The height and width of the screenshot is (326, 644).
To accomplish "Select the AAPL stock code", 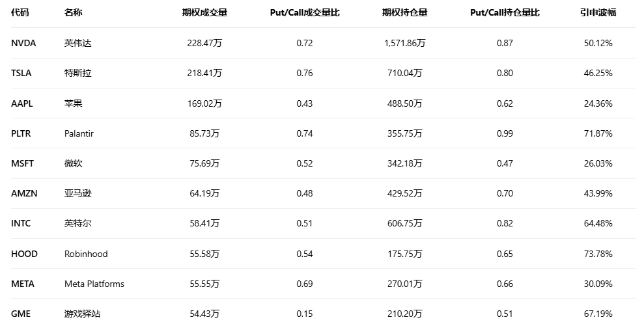I will 21,103.
